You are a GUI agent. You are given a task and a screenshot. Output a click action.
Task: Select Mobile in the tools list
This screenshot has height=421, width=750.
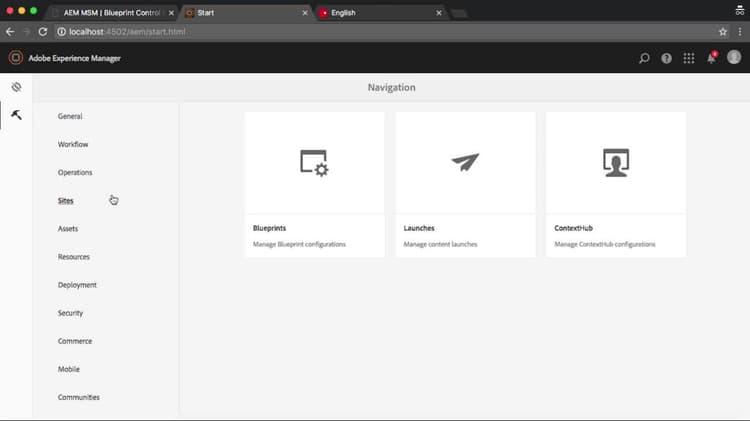point(68,369)
